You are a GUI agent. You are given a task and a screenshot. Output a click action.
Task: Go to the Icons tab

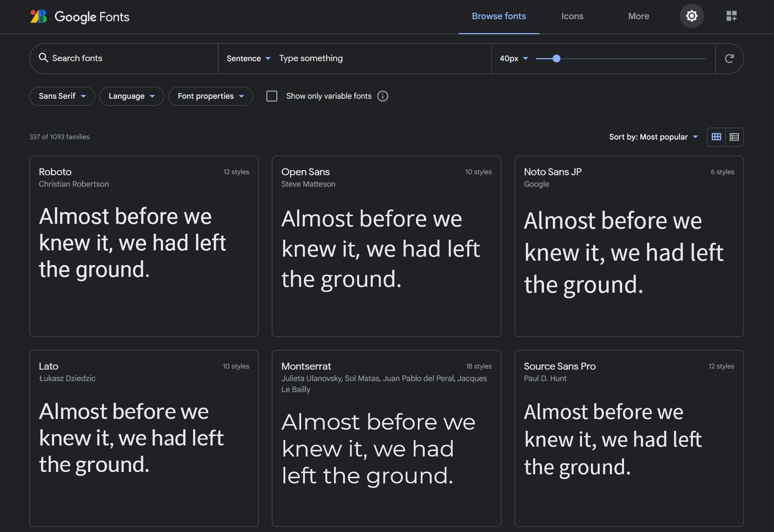coord(572,17)
